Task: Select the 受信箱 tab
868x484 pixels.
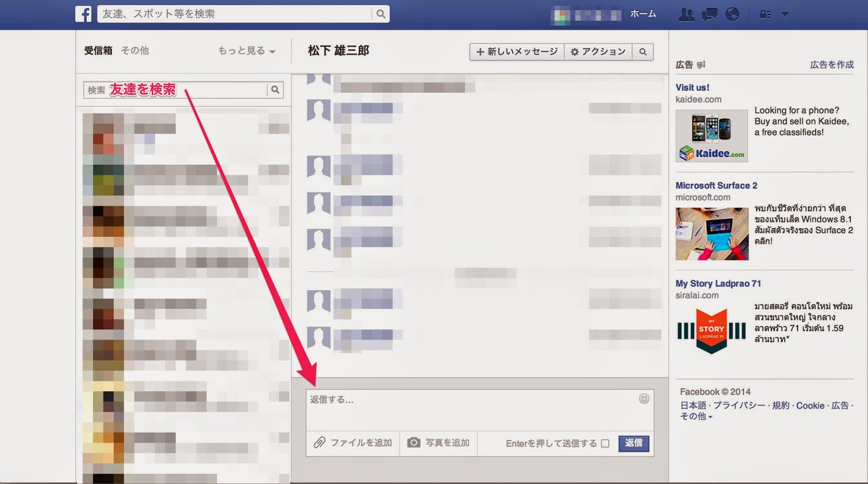Action: [x=98, y=50]
